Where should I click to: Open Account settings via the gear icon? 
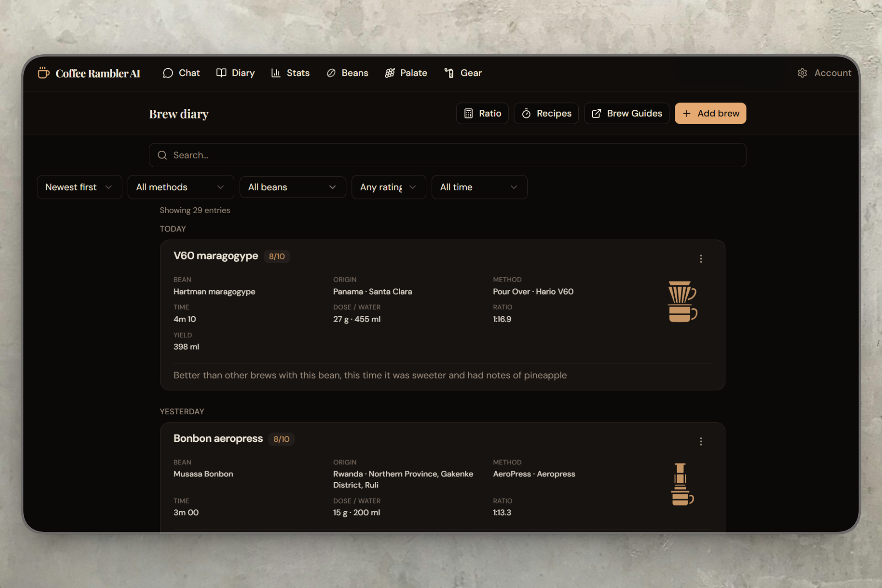click(802, 73)
